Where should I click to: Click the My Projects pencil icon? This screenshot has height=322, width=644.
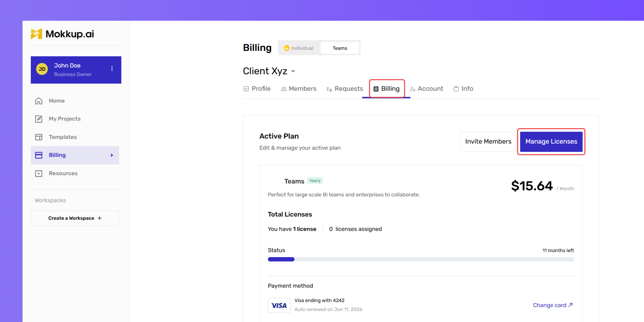(x=38, y=119)
